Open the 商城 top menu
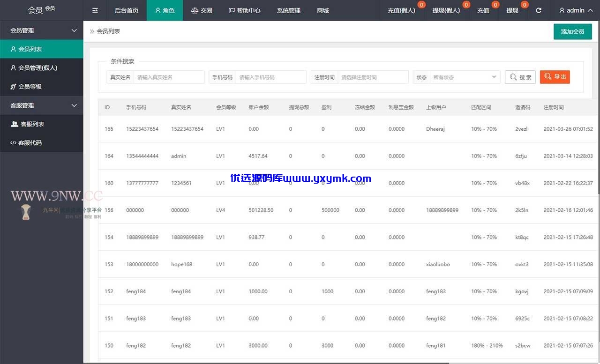The height and width of the screenshot is (364, 600). click(323, 10)
